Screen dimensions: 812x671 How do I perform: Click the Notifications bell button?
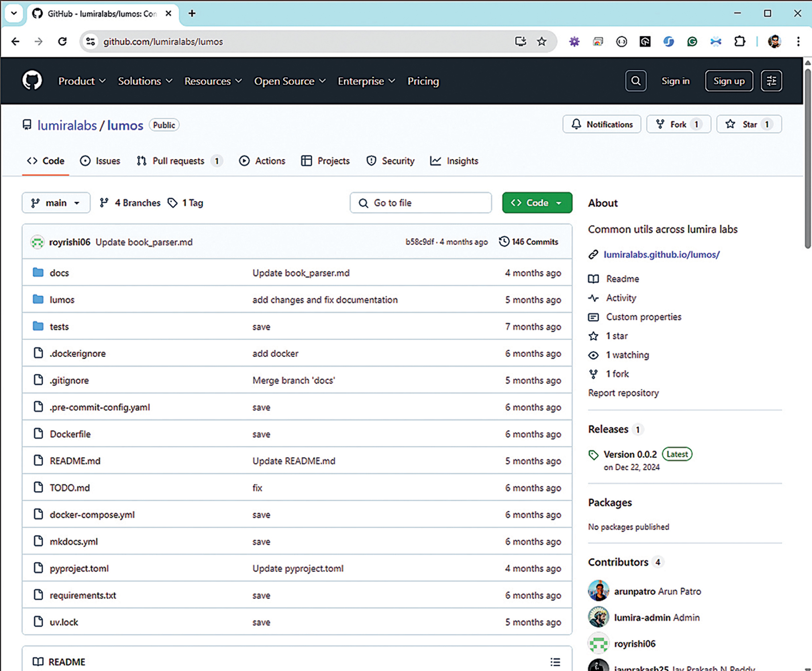602,124
